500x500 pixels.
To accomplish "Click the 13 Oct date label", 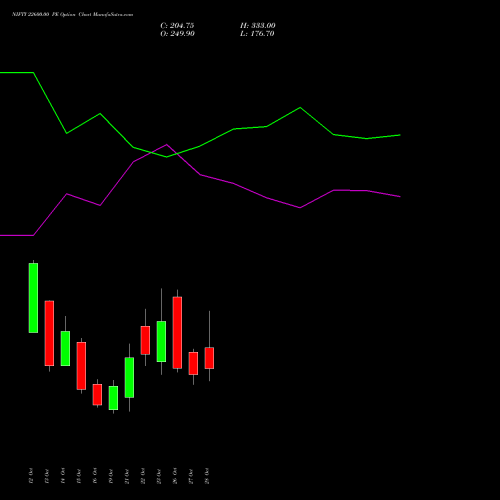I will (47, 476).
